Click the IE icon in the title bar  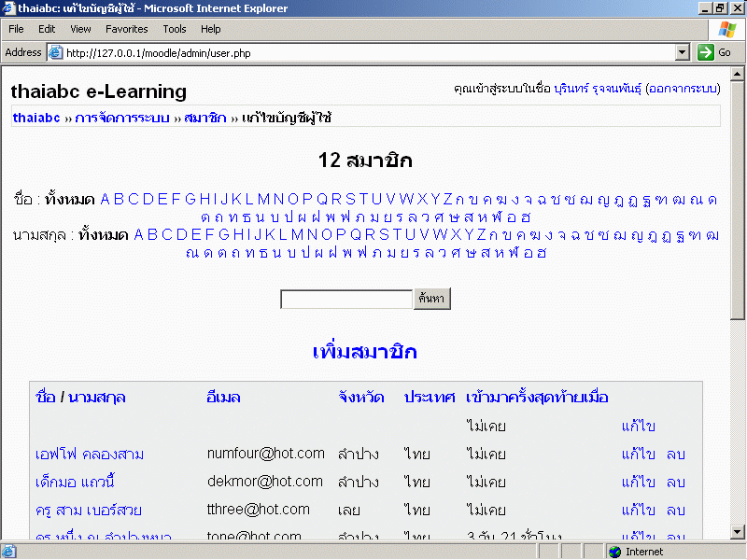[x=8, y=8]
